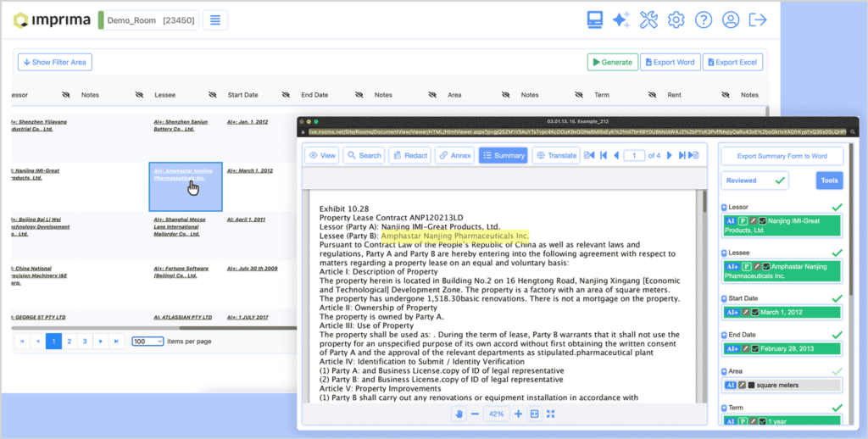
Task: Hide the Lessee column with eye icon
Action: pyautogui.click(x=209, y=96)
